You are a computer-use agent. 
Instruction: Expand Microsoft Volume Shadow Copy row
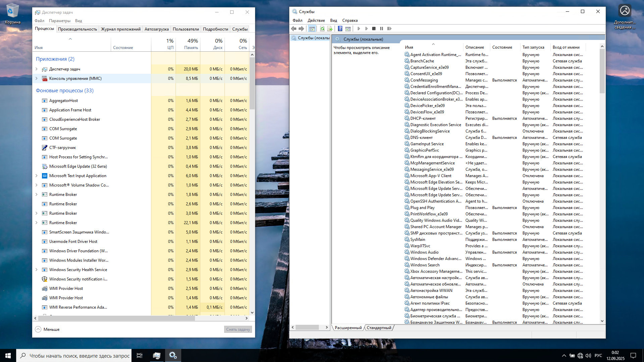(x=37, y=185)
